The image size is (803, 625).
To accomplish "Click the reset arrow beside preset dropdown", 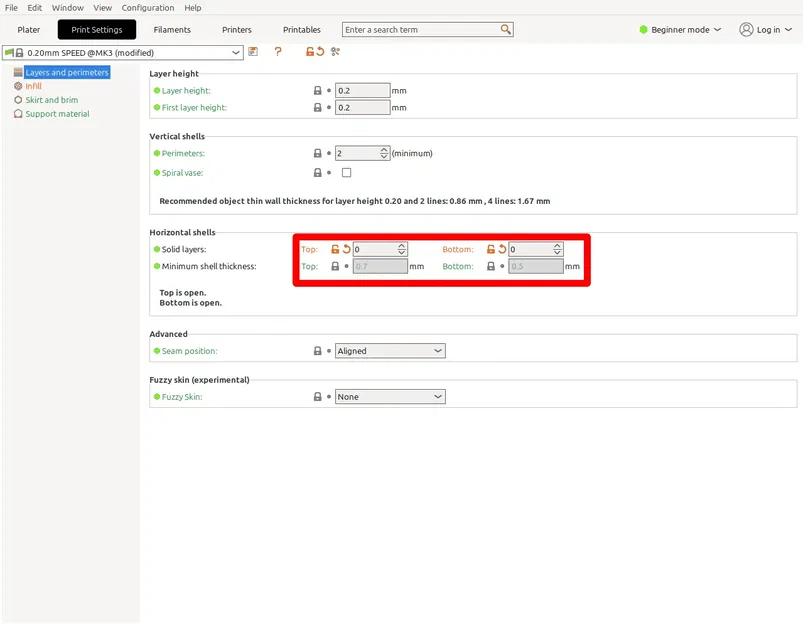I will point(320,52).
